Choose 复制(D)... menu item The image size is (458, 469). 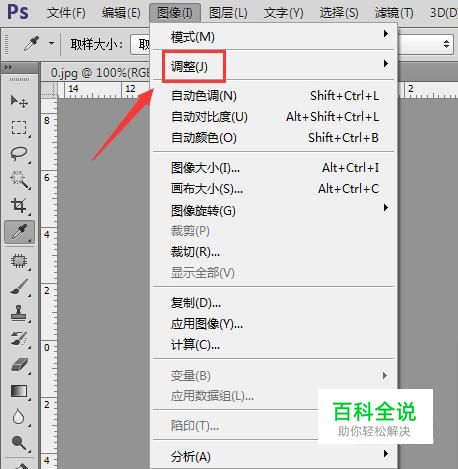[273, 303]
